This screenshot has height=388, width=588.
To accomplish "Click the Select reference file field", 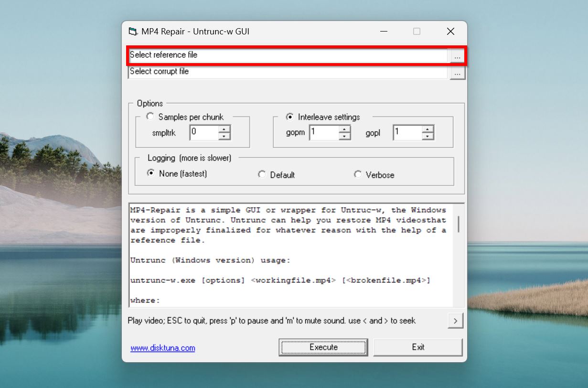I will pyautogui.click(x=288, y=55).
